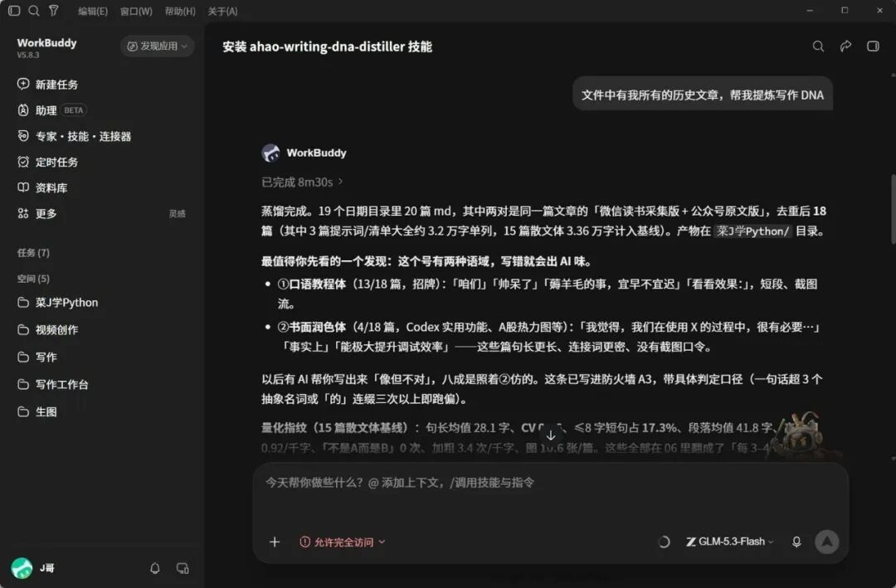
Task: Open the 写作工作台 space folder
Action: 53,385
